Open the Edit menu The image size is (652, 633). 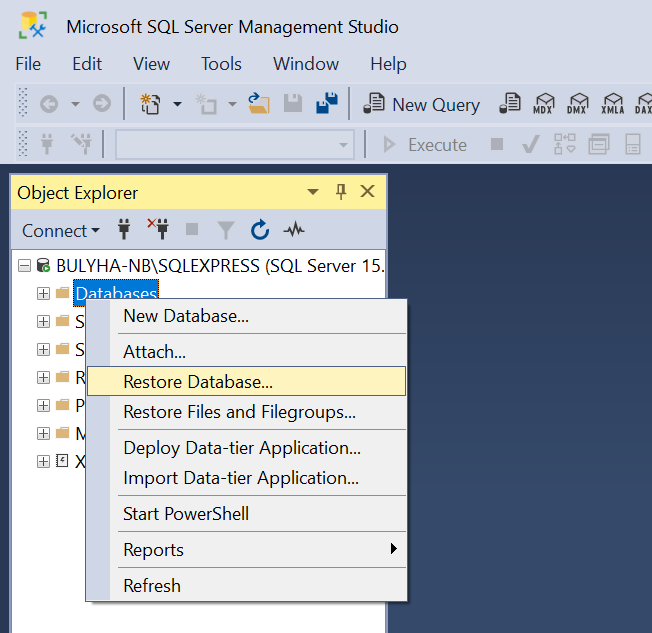click(x=87, y=64)
